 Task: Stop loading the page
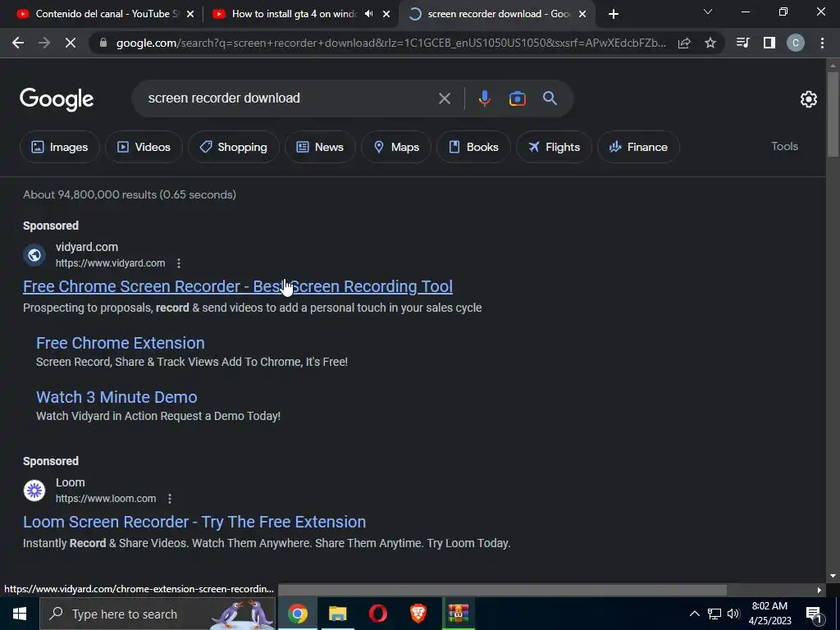(x=71, y=43)
